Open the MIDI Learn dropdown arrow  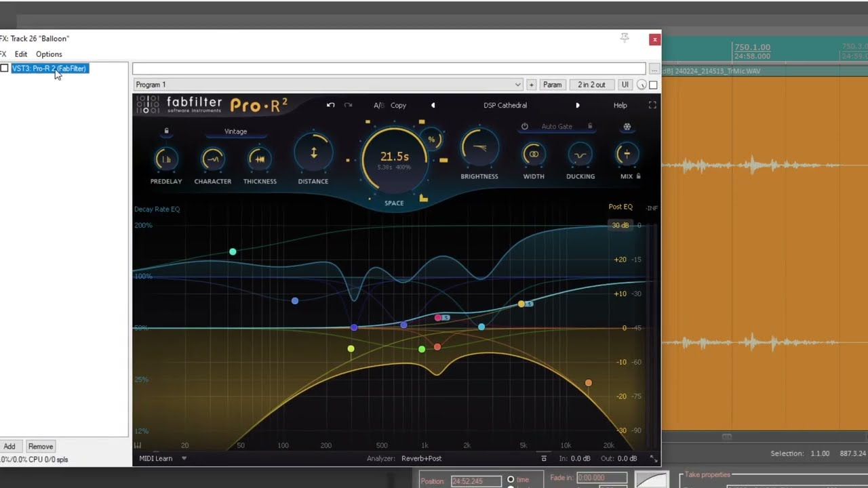point(184,458)
